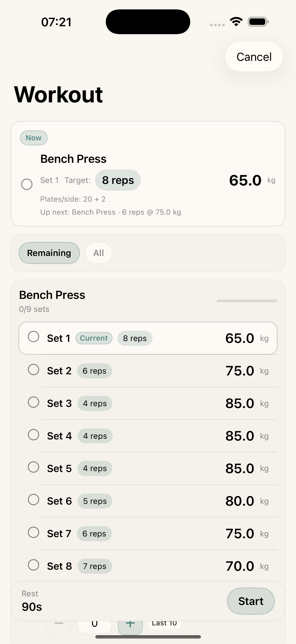296x644 pixels.
Task: Switch to the Remaining filter tab
Action: coord(49,253)
